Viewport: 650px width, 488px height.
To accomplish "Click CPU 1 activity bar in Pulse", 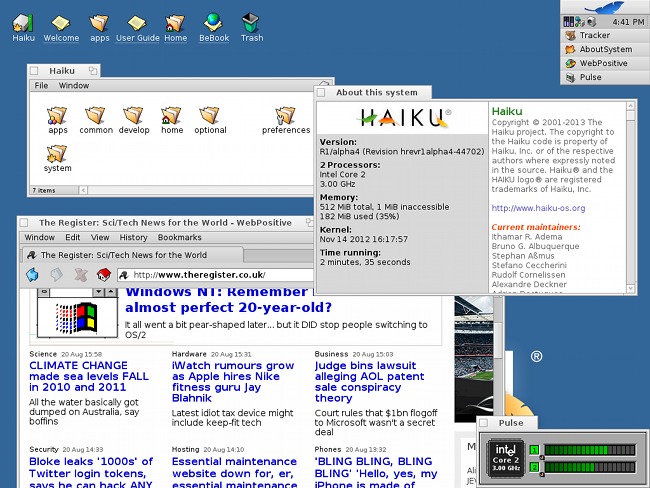I will (589, 450).
